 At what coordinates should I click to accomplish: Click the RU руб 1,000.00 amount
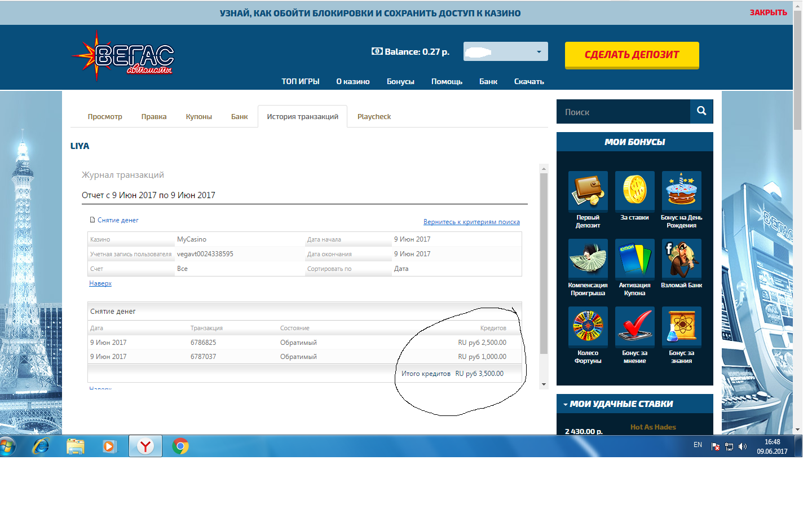pyautogui.click(x=482, y=357)
